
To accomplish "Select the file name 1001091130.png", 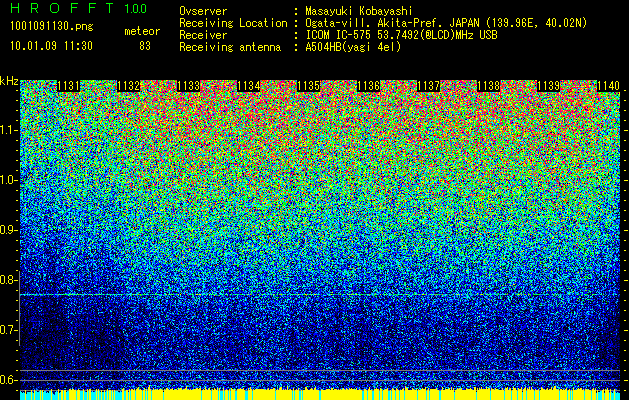I will [x=51, y=27].
